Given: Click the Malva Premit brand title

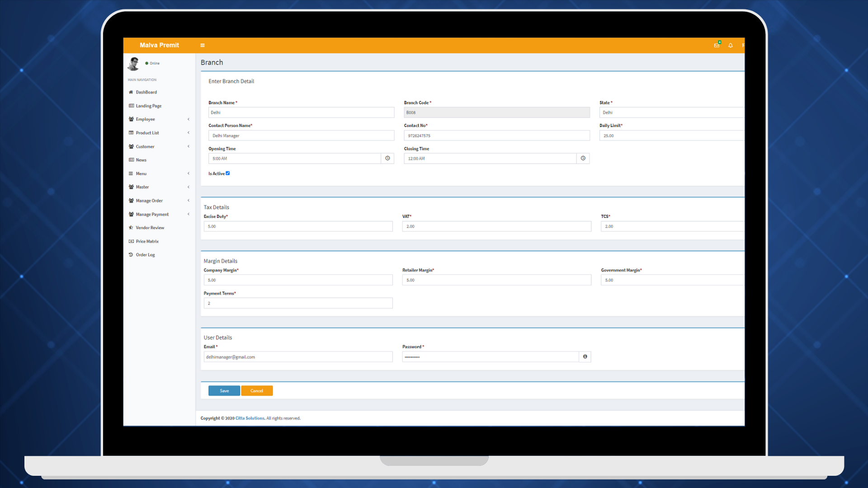Looking at the screenshot, I should click(x=159, y=45).
